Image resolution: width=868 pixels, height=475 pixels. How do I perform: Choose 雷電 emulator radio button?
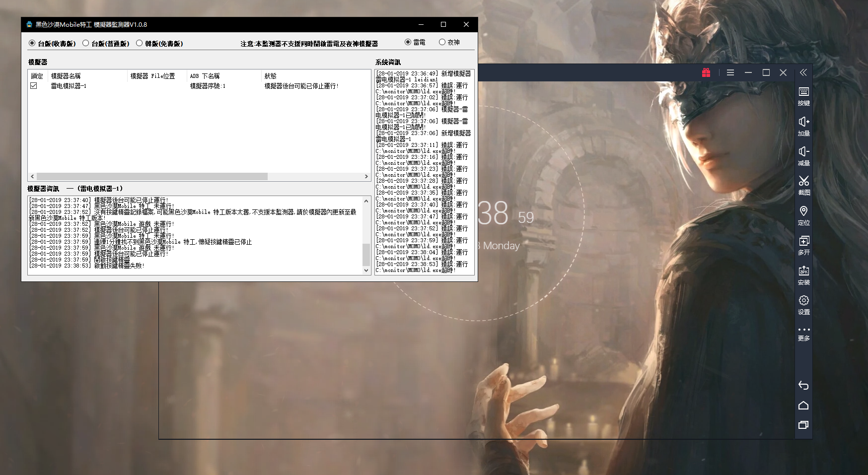click(415, 42)
